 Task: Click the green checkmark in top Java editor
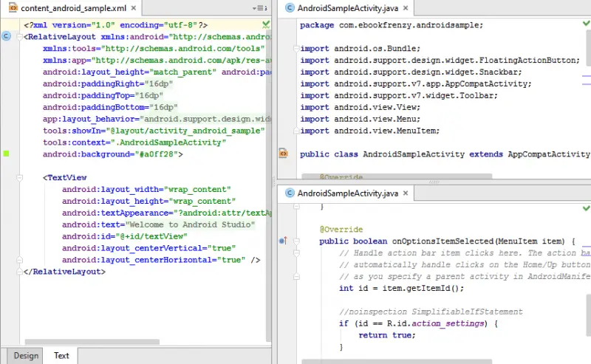585,25
